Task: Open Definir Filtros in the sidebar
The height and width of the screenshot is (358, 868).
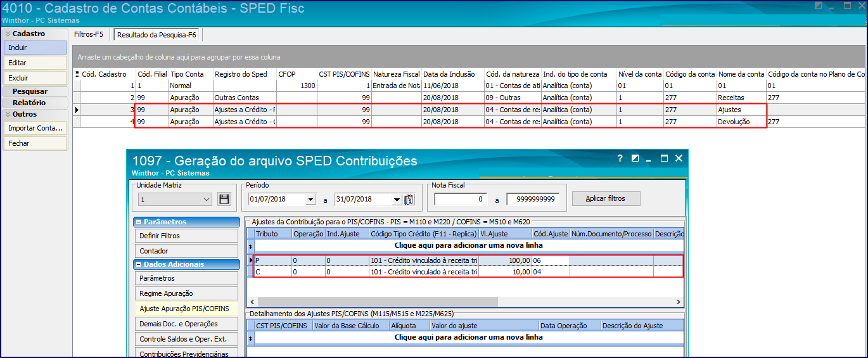Action: coord(186,236)
